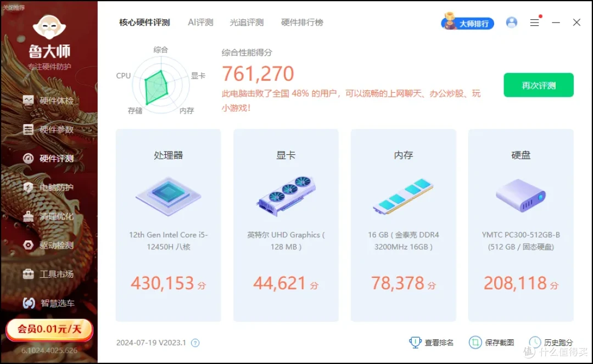The image size is (593, 364).
Task: Click the disk score 208,118
Action: (516, 283)
